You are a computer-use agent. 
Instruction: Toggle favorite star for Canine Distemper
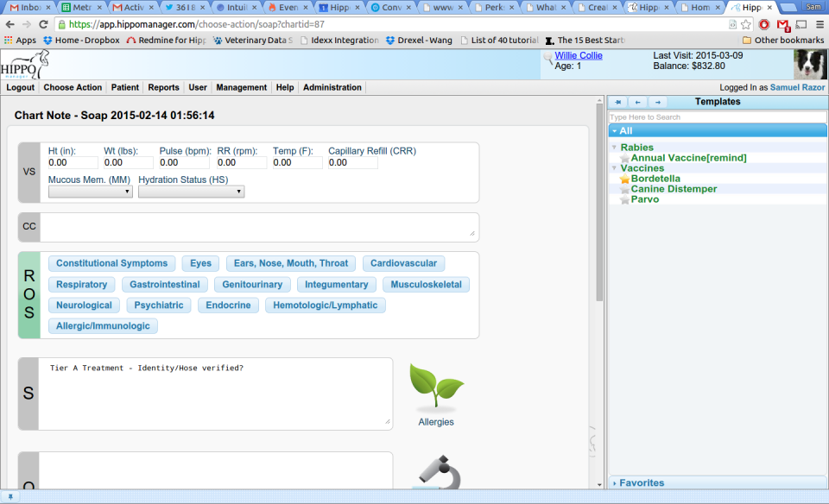[x=624, y=189]
